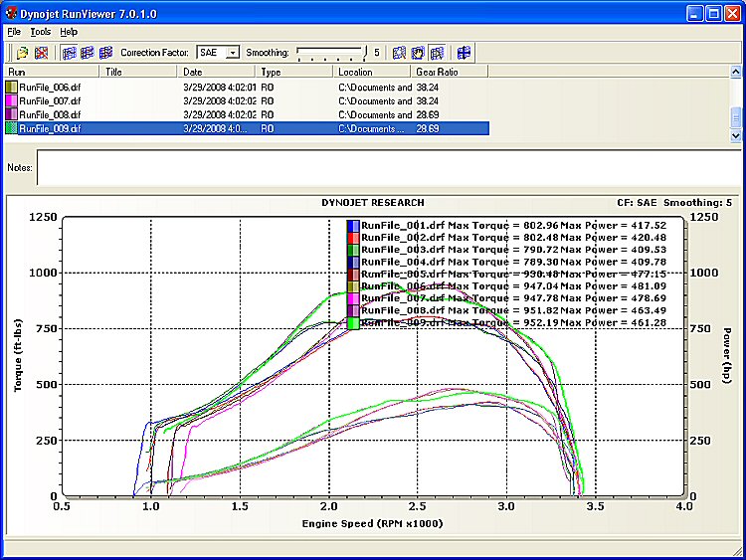746x560 pixels.
Task: Open the Tools menu
Action: point(40,32)
